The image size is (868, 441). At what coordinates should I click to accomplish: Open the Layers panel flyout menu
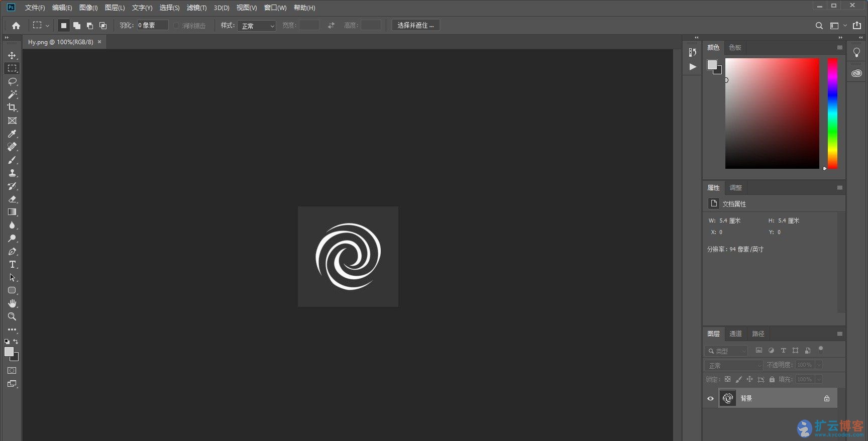click(839, 334)
